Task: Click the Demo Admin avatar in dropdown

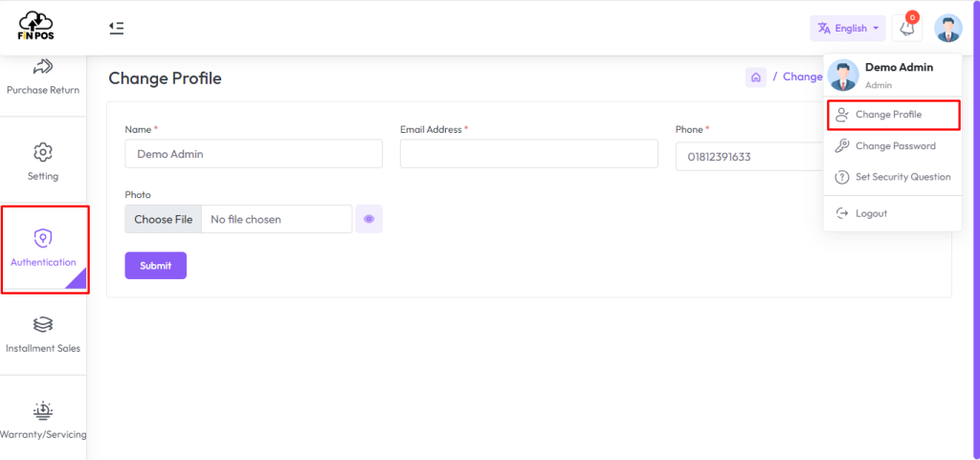Action: [x=843, y=75]
